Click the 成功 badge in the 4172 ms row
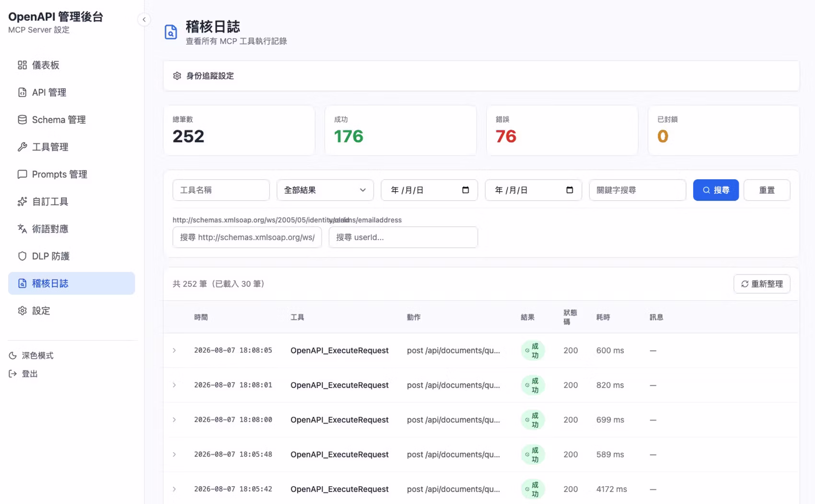 533,489
